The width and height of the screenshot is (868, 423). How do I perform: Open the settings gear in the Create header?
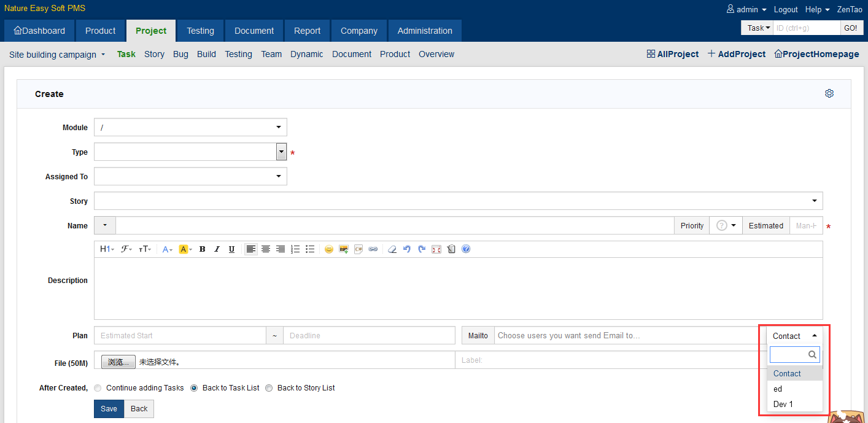[829, 93]
